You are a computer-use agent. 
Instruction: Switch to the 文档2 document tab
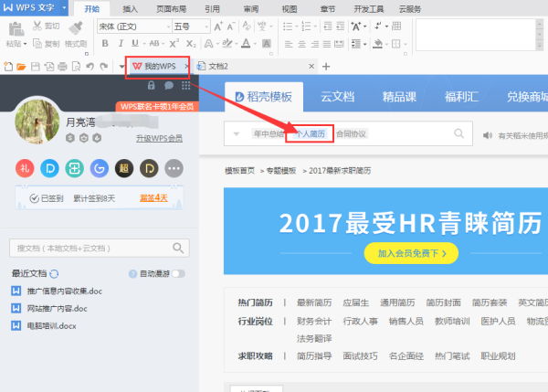256,67
